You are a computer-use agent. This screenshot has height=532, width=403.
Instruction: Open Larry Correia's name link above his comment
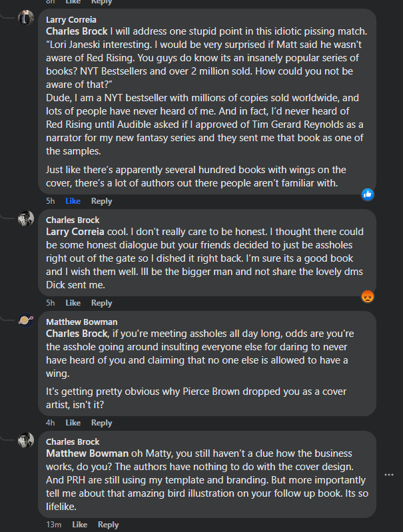70,19
